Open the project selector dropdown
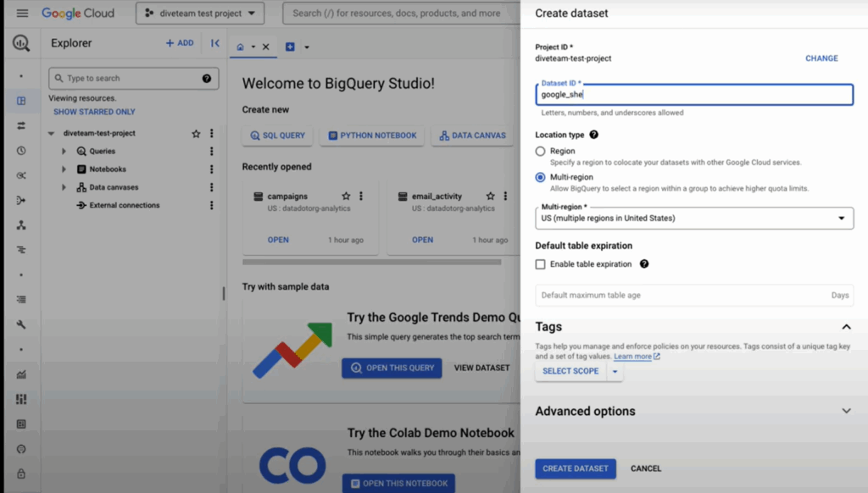The image size is (868, 493). (200, 14)
